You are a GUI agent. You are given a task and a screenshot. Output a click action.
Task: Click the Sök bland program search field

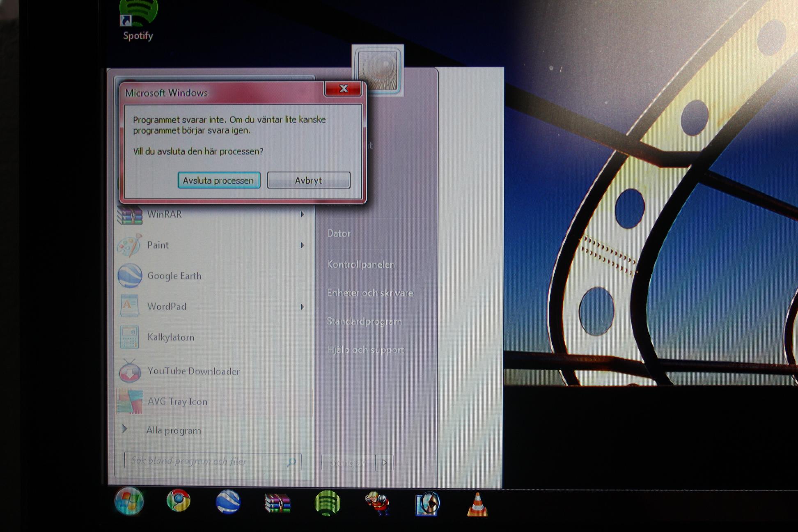[212, 461]
